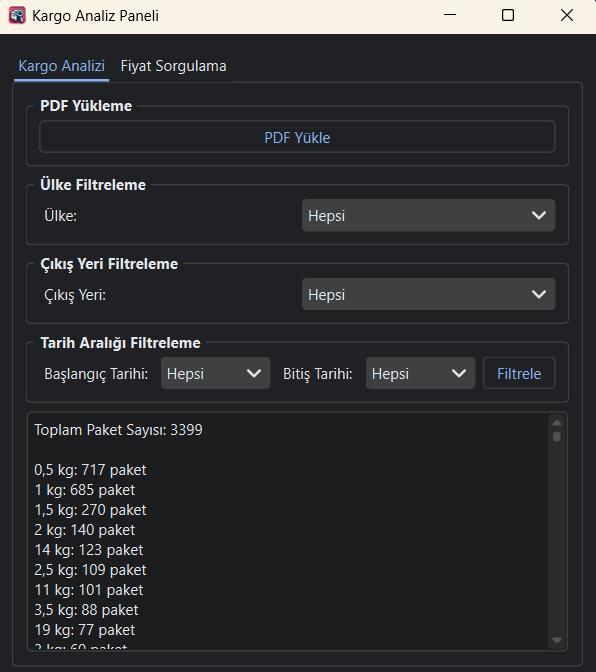The image size is (596, 672).
Task: Select the 11 kg: 101 paket line
Action: coord(89,590)
